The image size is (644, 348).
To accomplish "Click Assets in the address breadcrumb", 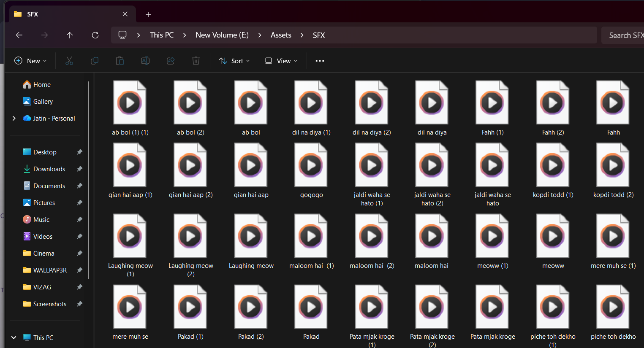I will point(281,35).
